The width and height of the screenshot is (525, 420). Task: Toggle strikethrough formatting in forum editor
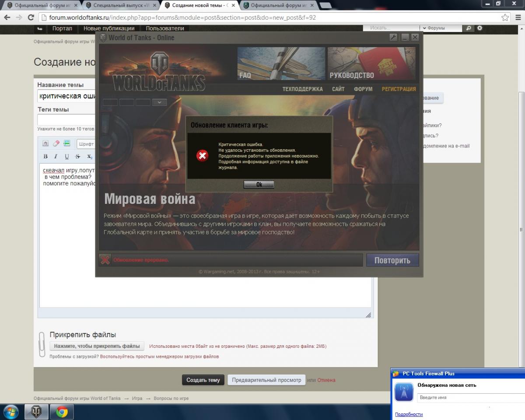[78, 156]
